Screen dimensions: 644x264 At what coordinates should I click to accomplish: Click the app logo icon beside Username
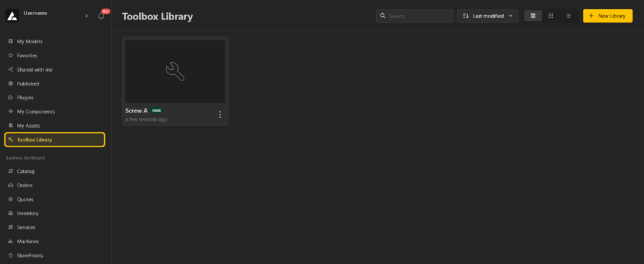(12, 16)
